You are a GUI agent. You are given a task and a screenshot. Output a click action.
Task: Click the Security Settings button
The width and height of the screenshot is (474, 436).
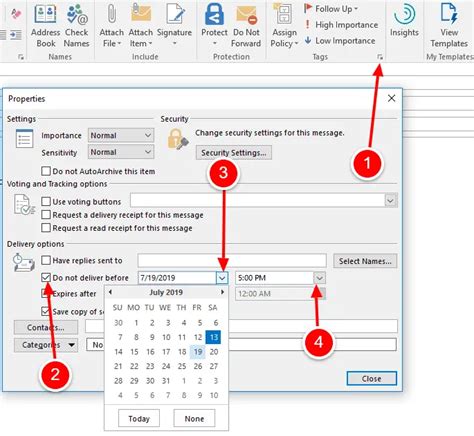pyautogui.click(x=234, y=153)
